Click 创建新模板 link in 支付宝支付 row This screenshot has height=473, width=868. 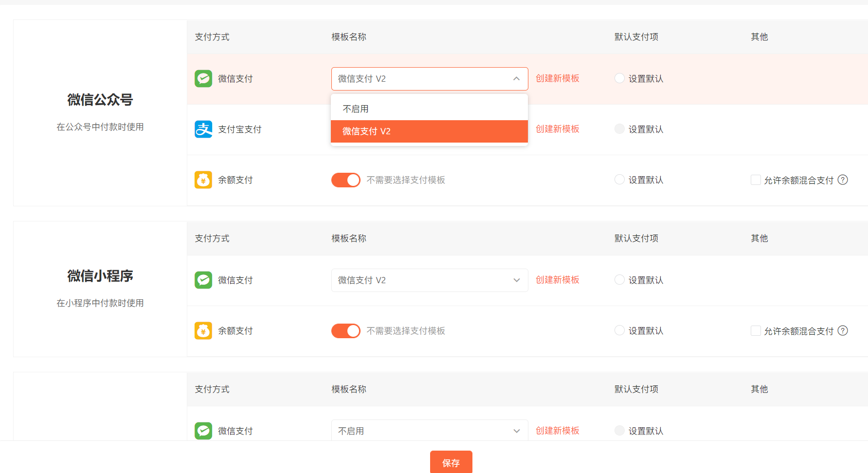tap(557, 129)
